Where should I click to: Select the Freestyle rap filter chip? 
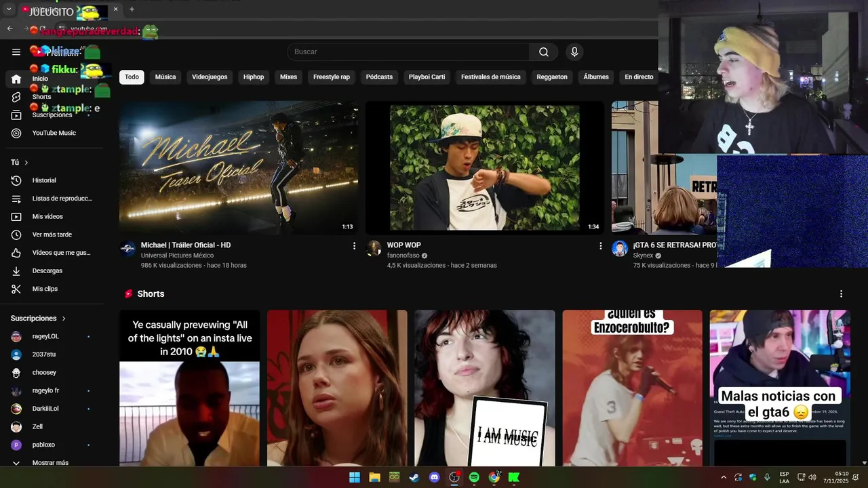[332, 77]
